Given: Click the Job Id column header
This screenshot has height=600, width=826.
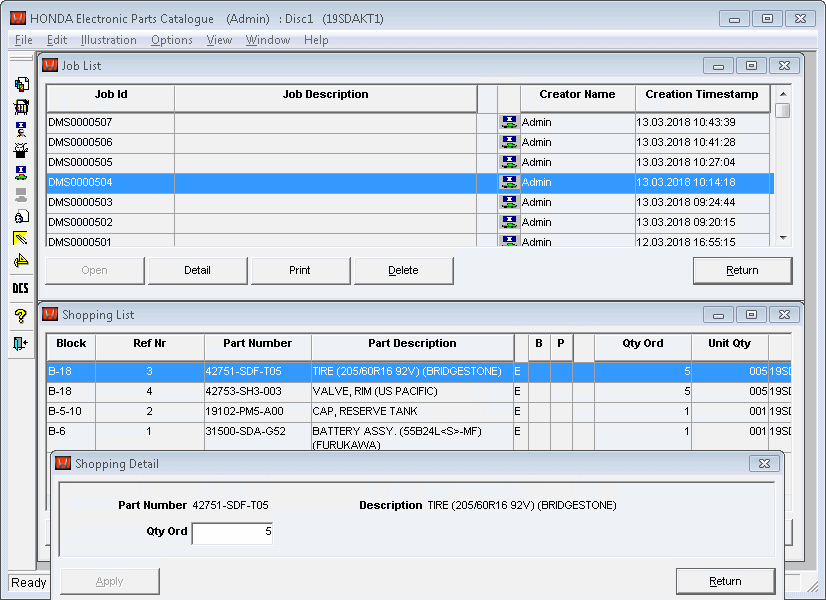Looking at the screenshot, I should (111, 98).
